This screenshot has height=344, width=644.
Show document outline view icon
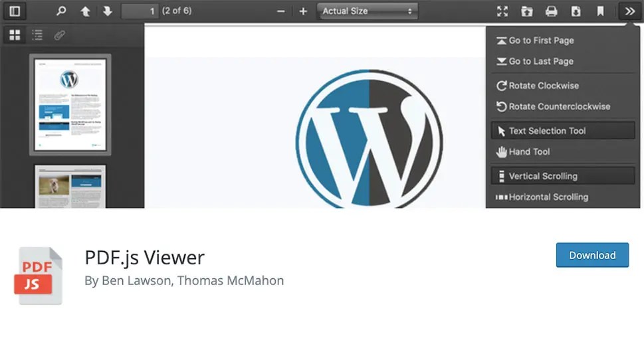tap(37, 35)
